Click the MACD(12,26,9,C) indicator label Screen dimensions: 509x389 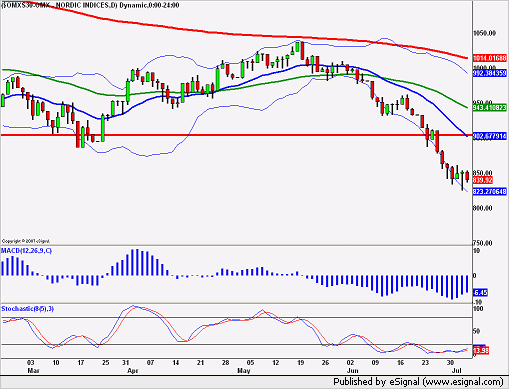[x=26, y=251]
